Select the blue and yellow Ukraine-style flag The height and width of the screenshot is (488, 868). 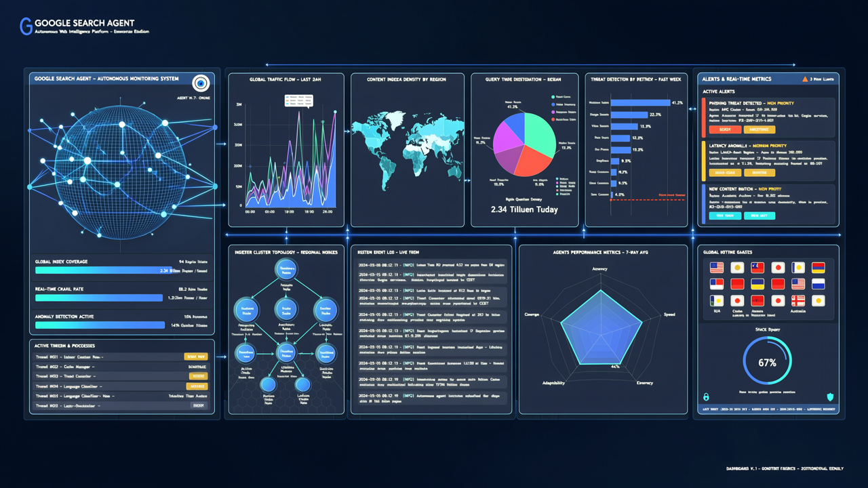click(757, 284)
